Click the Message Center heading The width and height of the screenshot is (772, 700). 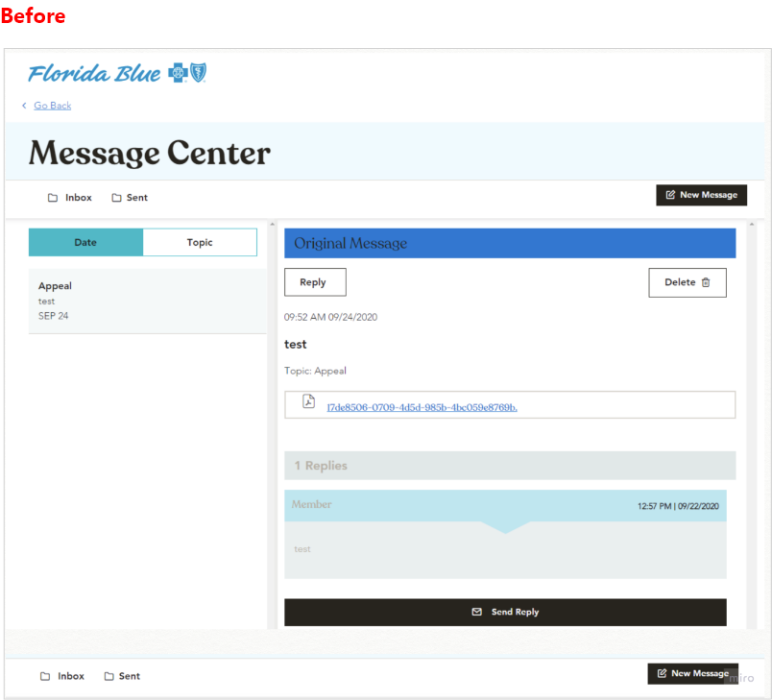[149, 153]
